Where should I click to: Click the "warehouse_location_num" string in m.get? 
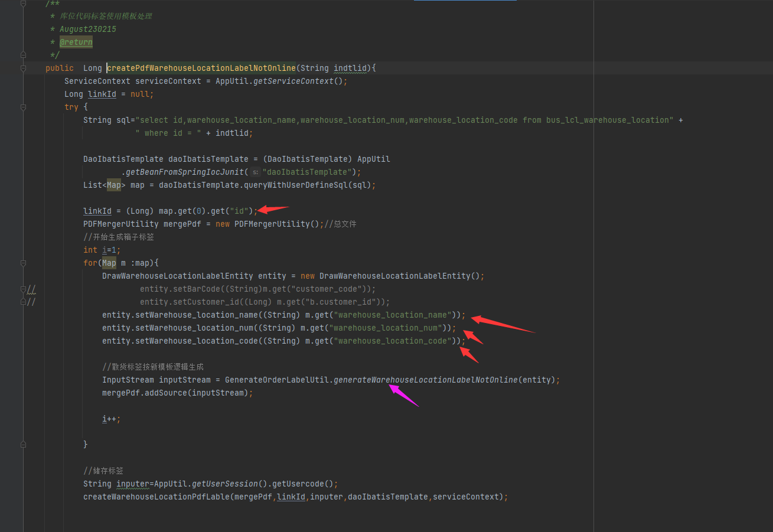point(386,328)
